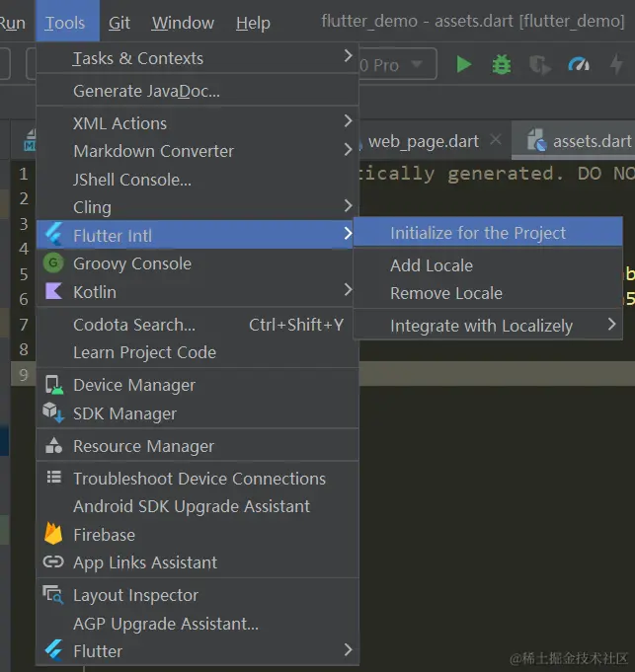This screenshot has width=635, height=672.
Task: Click the assets.dart tab file icon
Action: 537,140
